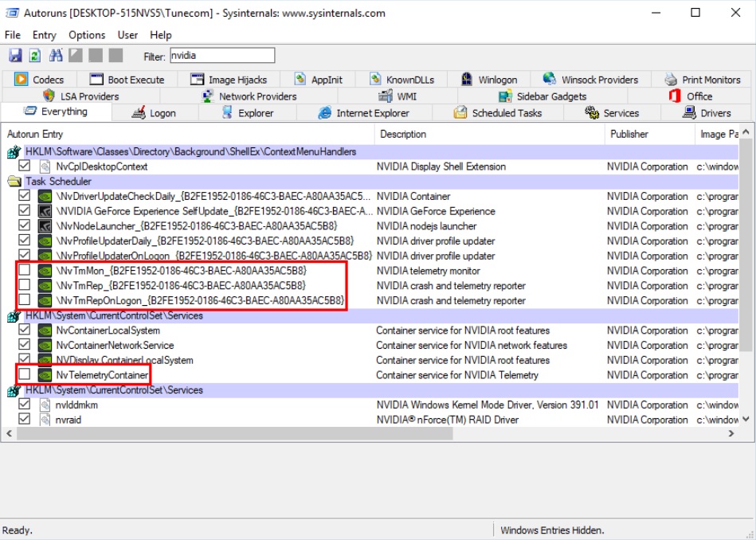The width and height of the screenshot is (756, 540).
Task: Enable the NvTmMon telemetry monitor checkbox
Action: [24, 270]
